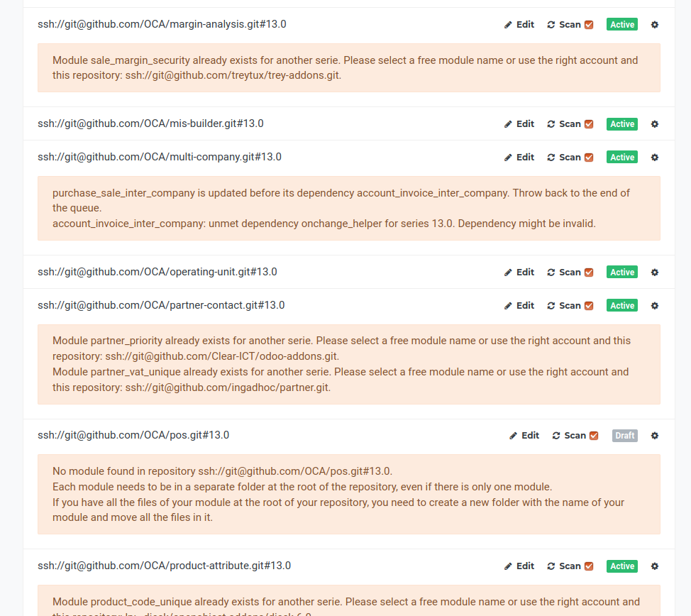The width and height of the screenshot is (691, 616).
Task: Click gear icon for margin-analysis repository
Action: point(654,24)
